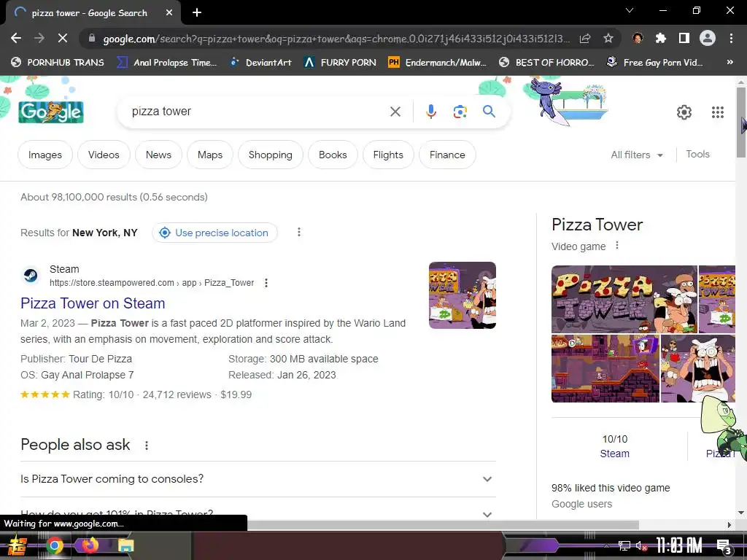
Task: Open the search Tools options
Action: point(697,154)
